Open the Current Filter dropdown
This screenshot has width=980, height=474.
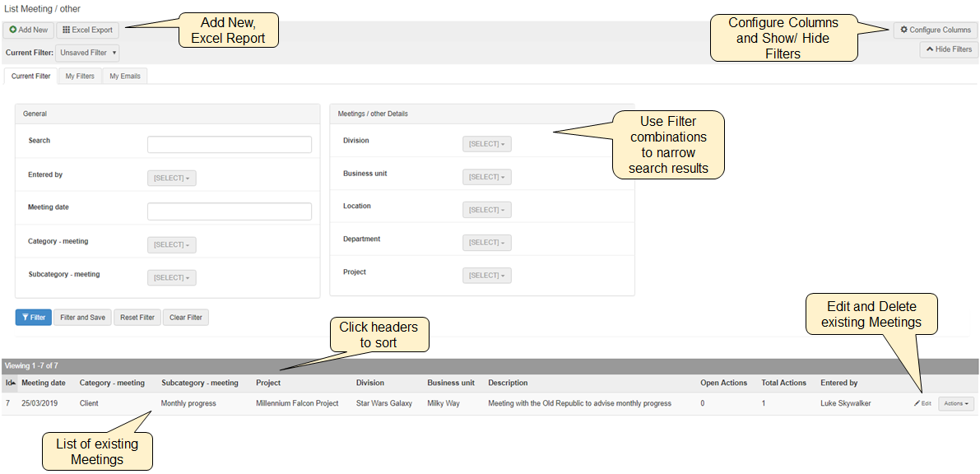coord(88,53)
